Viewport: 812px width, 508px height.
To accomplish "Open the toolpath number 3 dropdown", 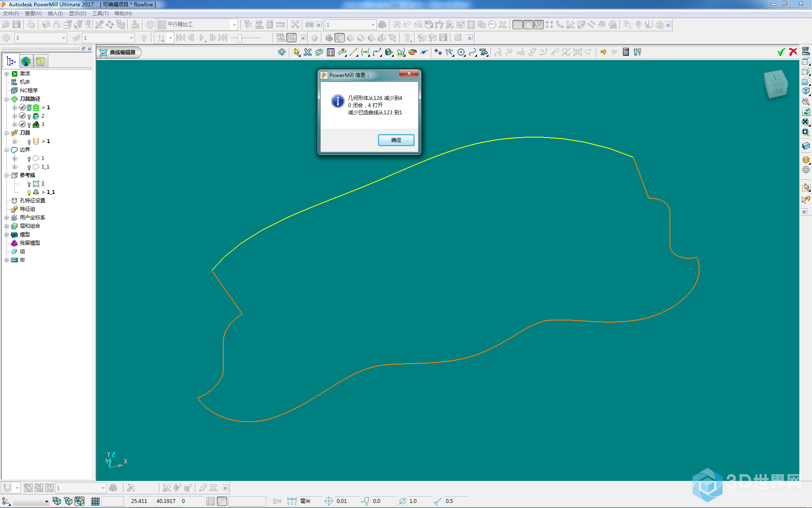I will click(63, 38).
